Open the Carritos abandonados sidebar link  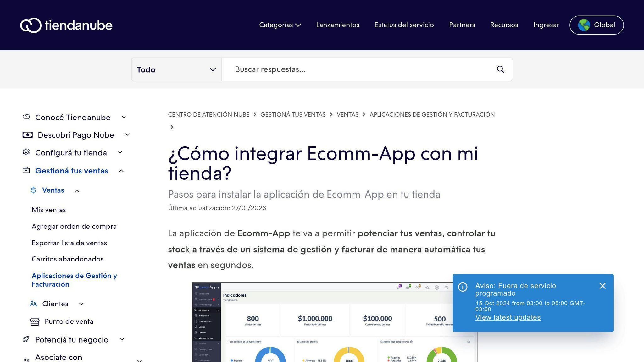(x=68, y=259)
